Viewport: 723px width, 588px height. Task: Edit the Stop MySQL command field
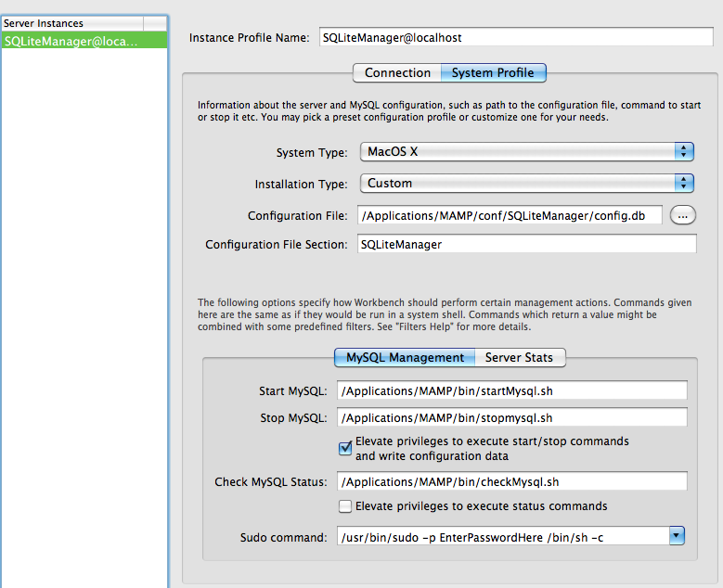pyautogui.click(x=511, y=417)
